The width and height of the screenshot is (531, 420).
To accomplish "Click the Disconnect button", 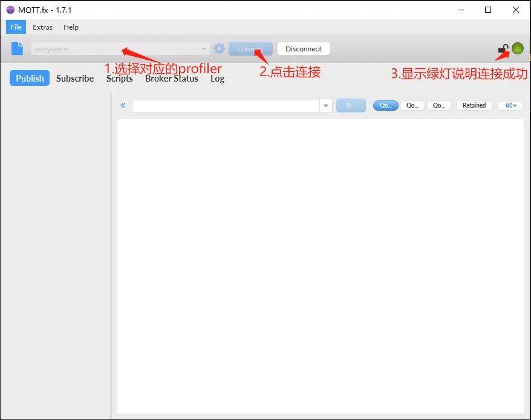I will click(304, 49).
